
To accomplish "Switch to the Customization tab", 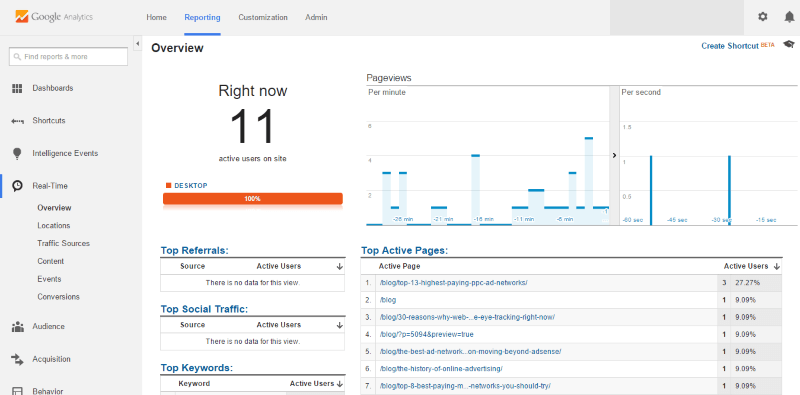I will tap(263, 17).
